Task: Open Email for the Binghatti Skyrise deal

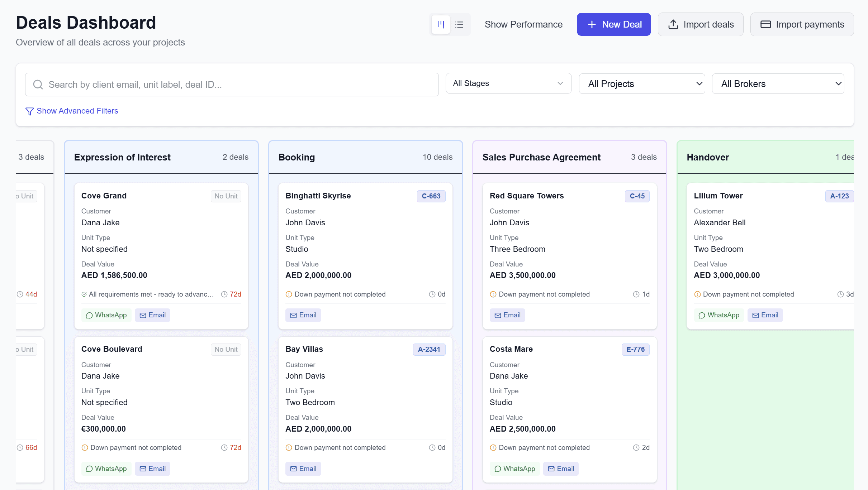Action: point(303,315)
